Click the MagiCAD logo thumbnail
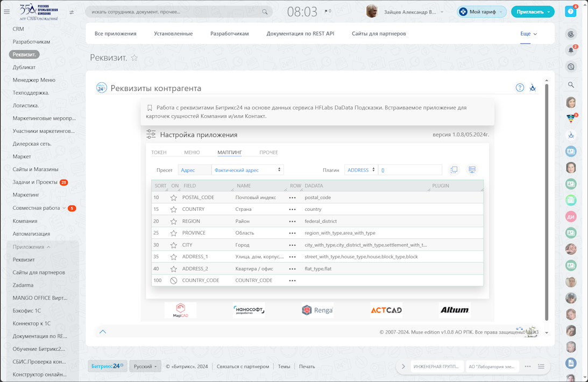 coord(181,310)
